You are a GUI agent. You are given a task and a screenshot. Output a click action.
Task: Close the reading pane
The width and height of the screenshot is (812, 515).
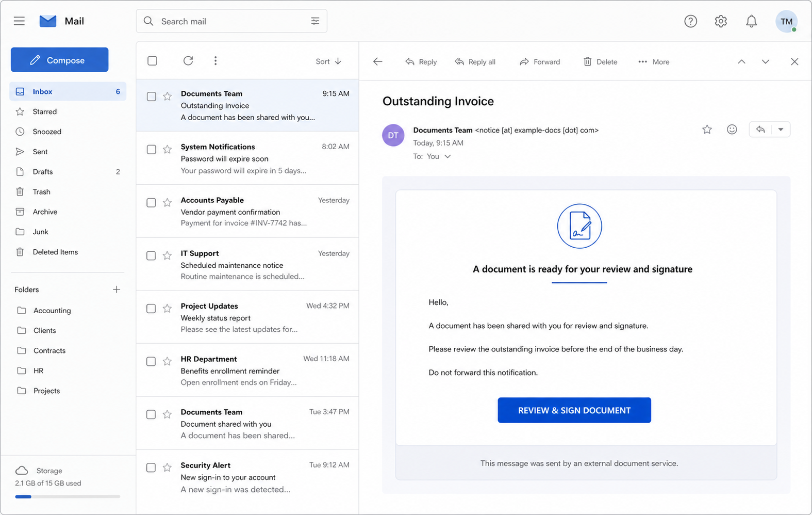794,61
